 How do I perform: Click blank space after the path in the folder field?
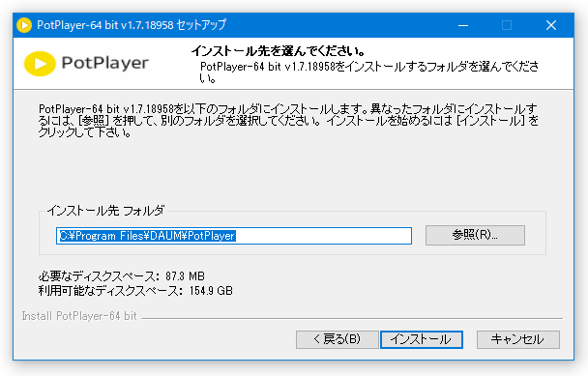[322, 236]
